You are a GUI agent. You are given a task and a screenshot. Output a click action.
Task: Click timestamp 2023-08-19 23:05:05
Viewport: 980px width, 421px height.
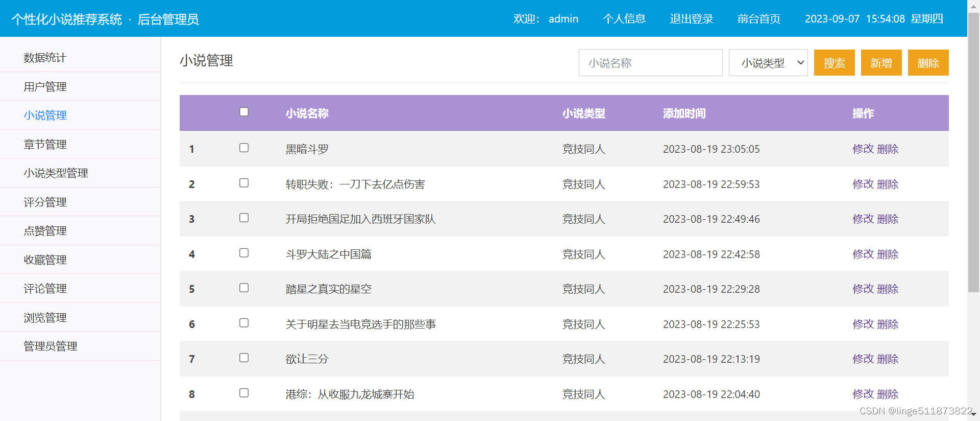tap(712, 149)
